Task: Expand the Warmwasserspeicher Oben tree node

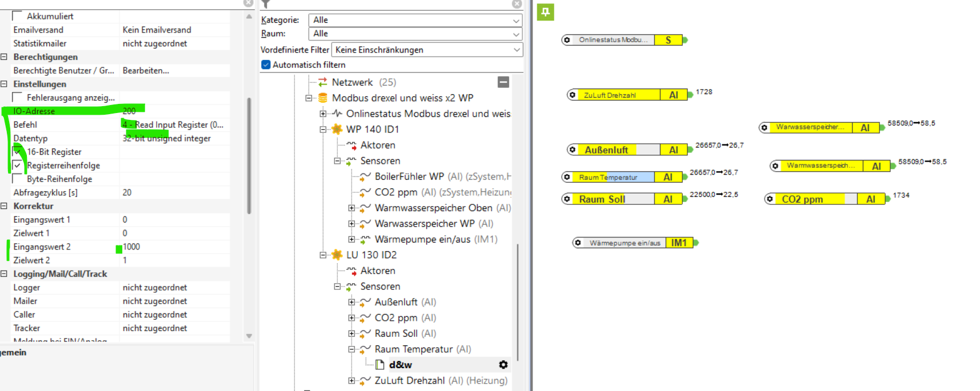Action: click(x=351, y=208)
